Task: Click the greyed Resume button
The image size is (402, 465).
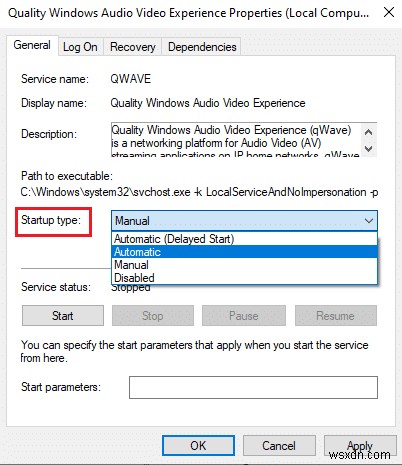Action: [x=336, y=315]
